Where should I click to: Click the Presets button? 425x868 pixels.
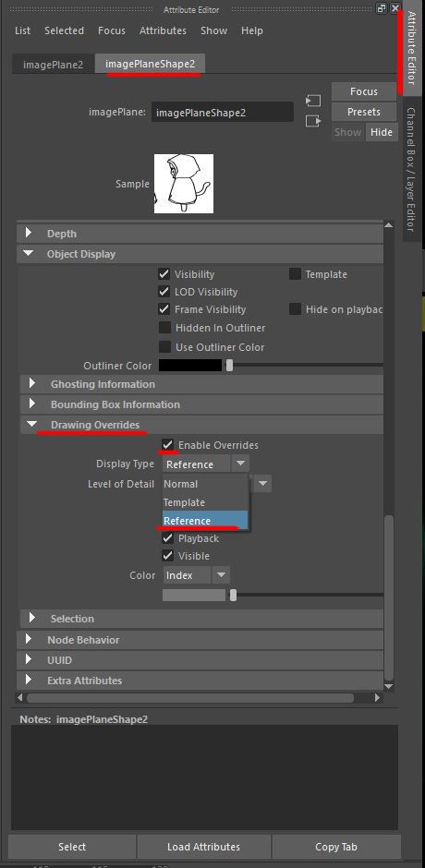(363, 112)
